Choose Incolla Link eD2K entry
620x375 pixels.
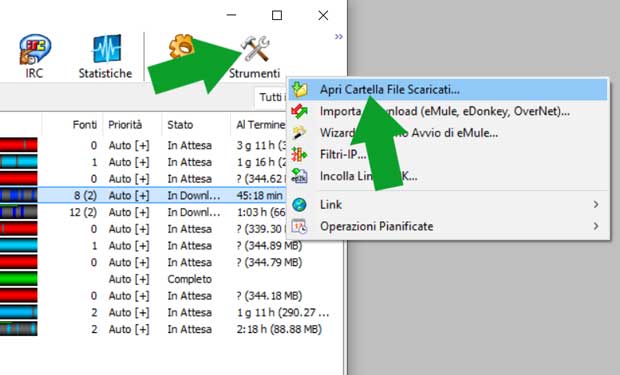tap(448, 176)
